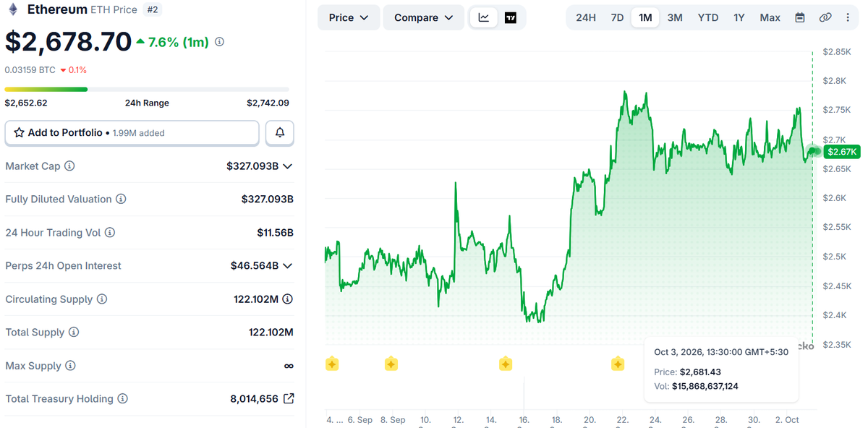The height and width of the screenshot is (428, 868).
Task: Click the #2 rank badge
Action: click(152, 9)
